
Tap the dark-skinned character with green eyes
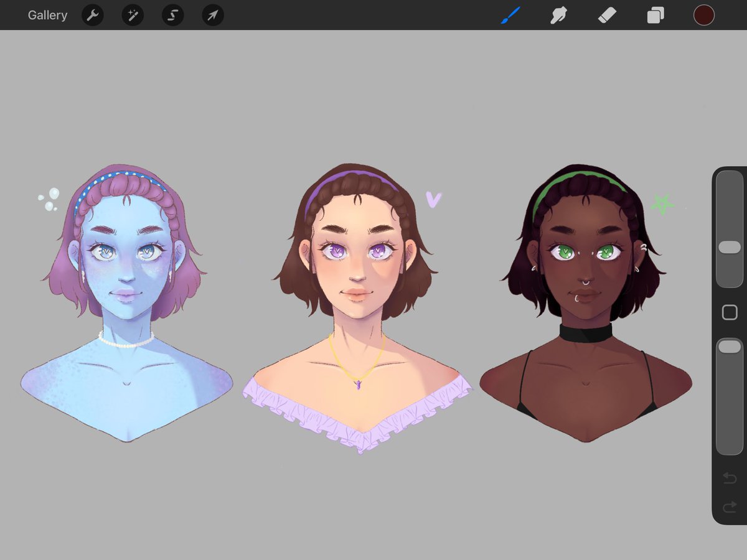point(585,303)
